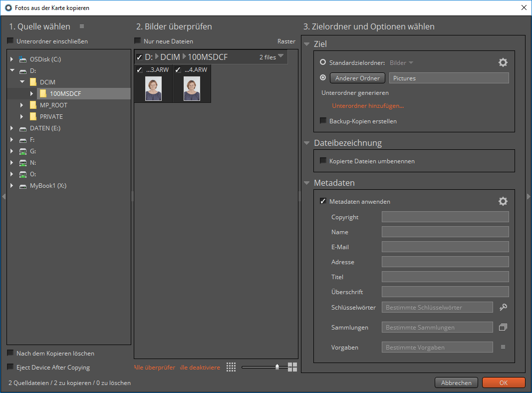Adjust the thumbnail size slider
Image resolution: width=532 pixels, height=393 pixels.
277,367
